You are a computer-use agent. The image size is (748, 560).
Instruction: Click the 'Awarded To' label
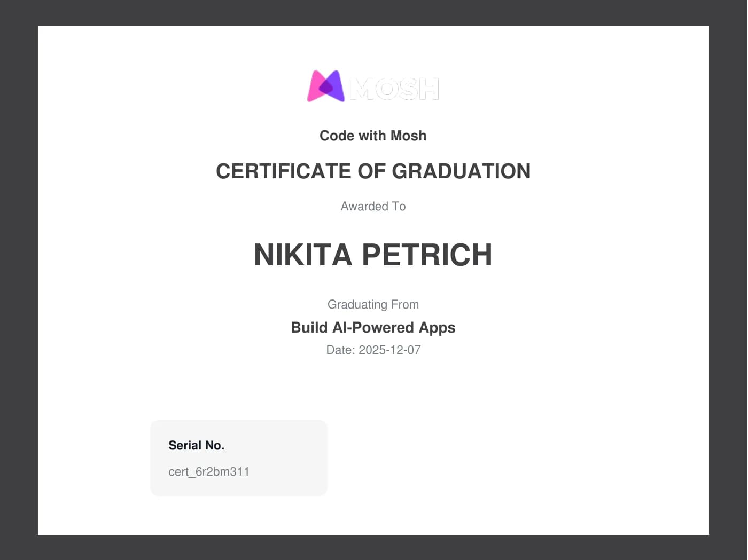373,206
